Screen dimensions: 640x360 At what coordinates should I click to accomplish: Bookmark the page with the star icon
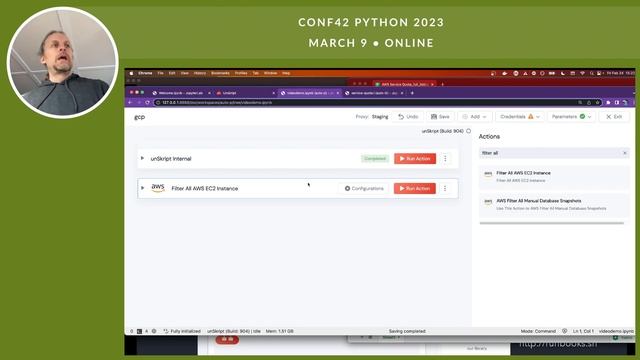(x=597, y=102)
